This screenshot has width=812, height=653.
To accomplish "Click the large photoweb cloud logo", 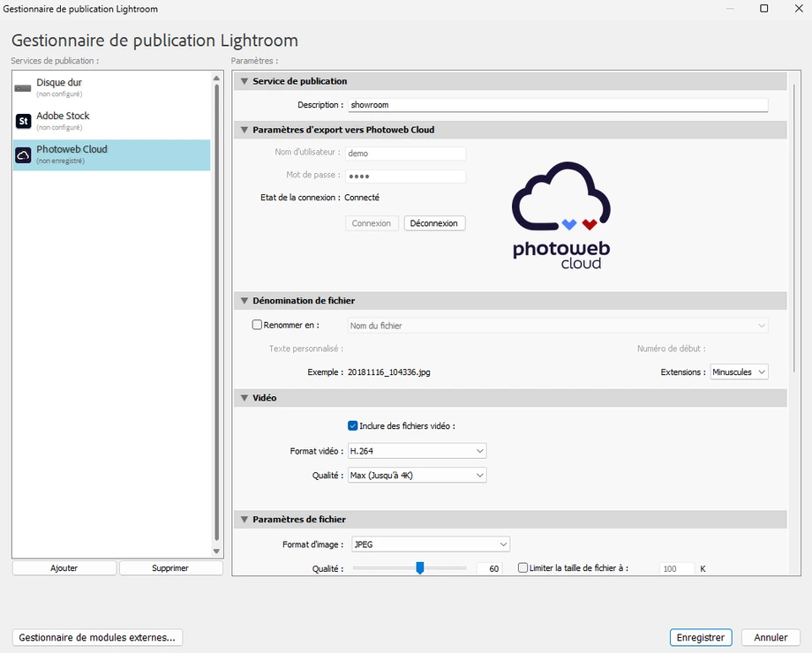I will [561, 215].
